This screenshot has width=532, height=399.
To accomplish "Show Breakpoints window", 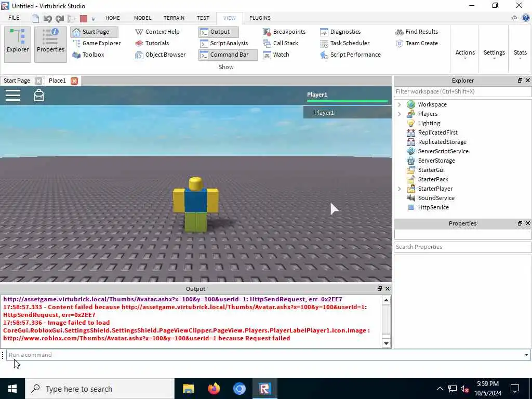I will coord(284,32).
